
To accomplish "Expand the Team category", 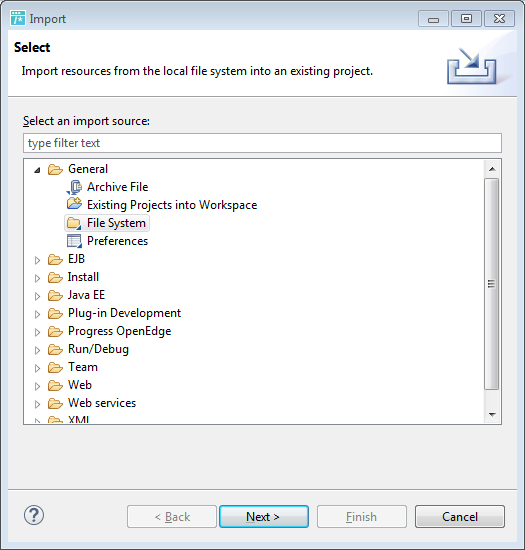I will pos(37,368).
